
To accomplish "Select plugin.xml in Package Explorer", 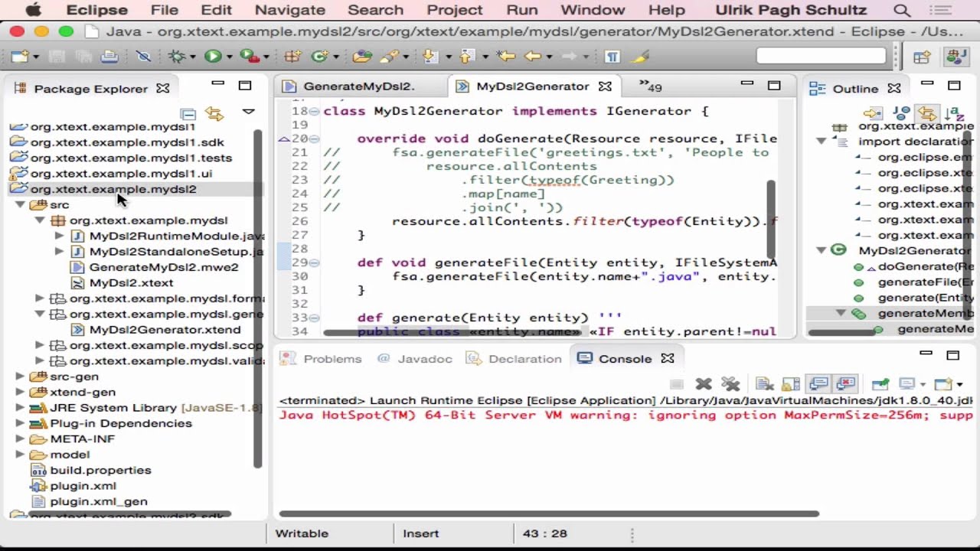I will (83, 486).
